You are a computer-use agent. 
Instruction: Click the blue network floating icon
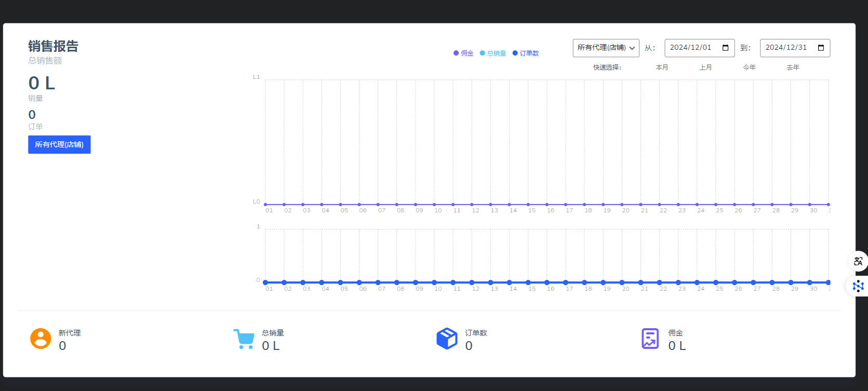(858, 286)
